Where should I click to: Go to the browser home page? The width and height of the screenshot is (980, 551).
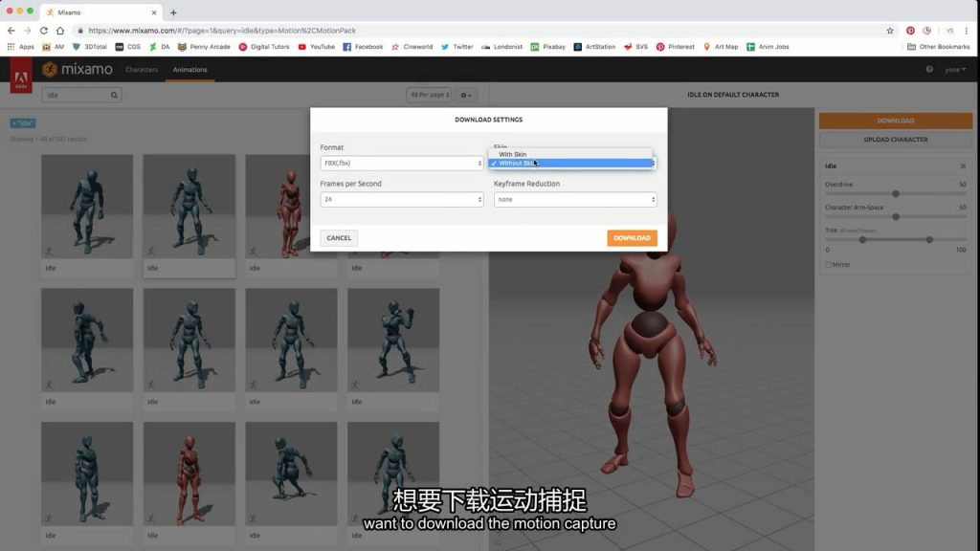pos(60,31)
